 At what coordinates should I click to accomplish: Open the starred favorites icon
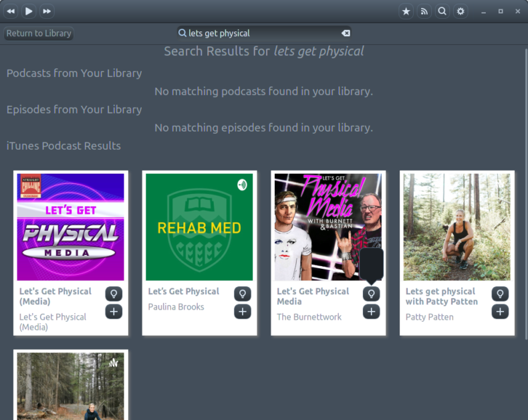406,11
